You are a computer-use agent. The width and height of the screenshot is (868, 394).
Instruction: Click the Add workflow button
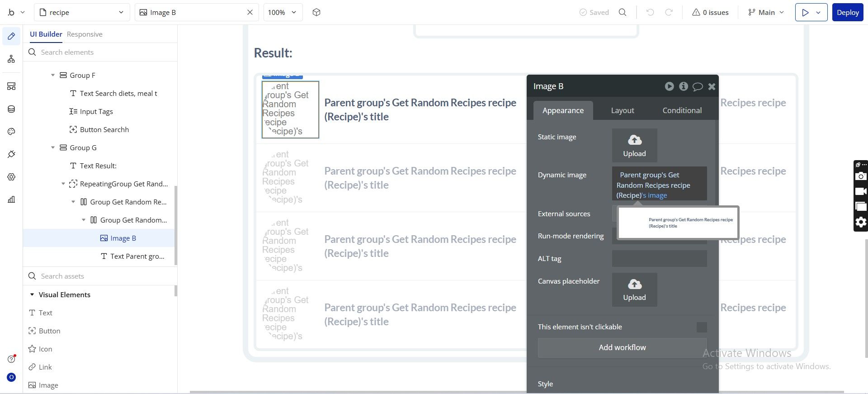coord(622,347)
